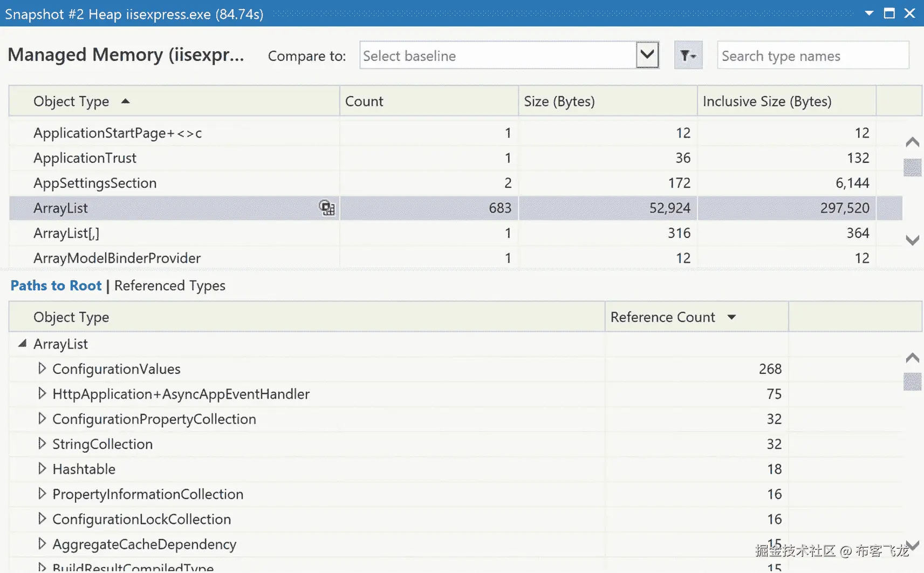
Task: Click the ArrayList count value 683
Action: pyautogui.click(x=499, y=208)
